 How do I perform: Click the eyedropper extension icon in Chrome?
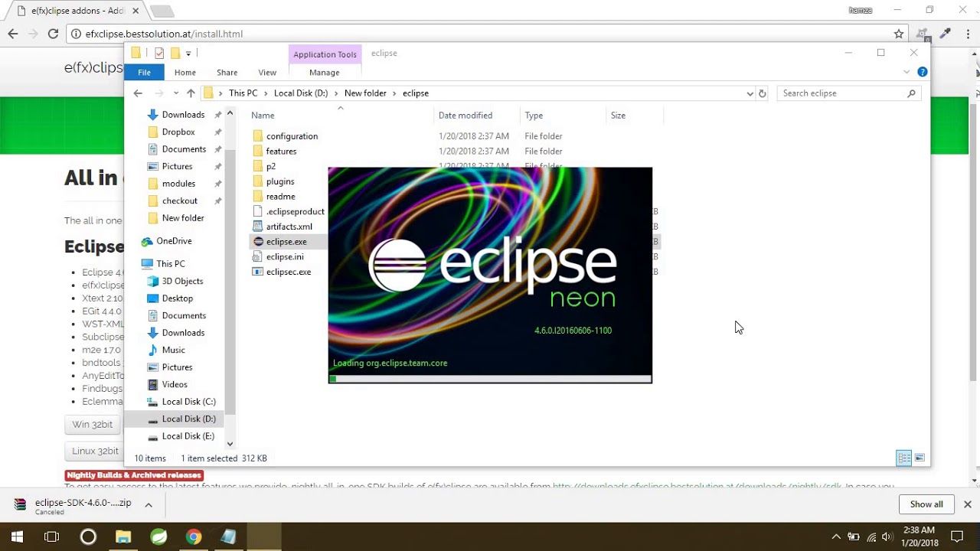point(946,34)
